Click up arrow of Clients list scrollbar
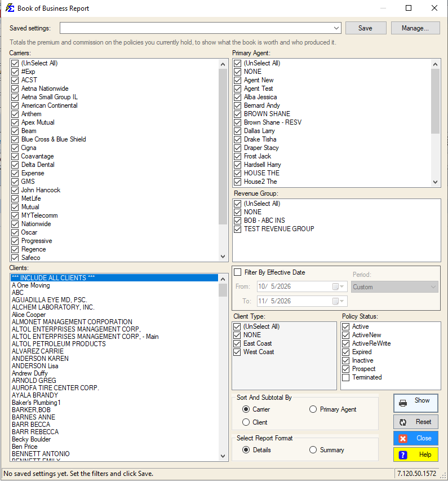448x481 pixels. click(x=223, y=279)
